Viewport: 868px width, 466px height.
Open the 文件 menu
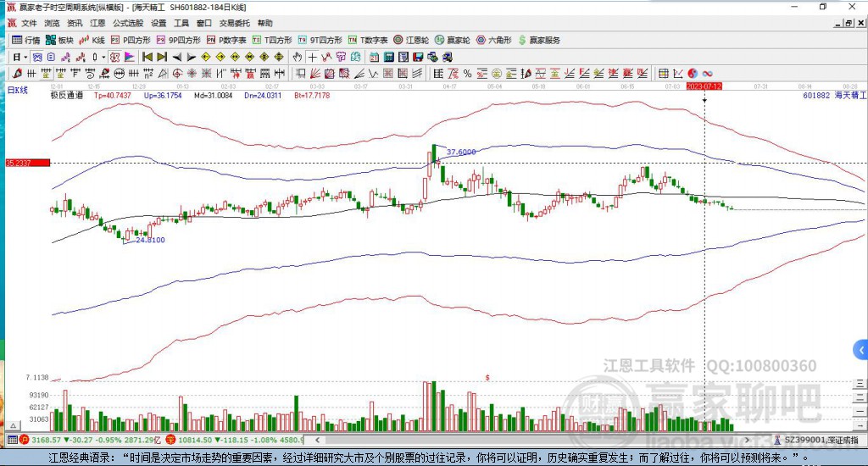pyautogui.click(x=29, y=23)
